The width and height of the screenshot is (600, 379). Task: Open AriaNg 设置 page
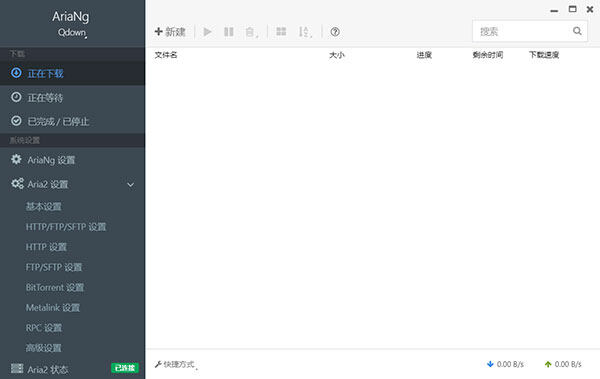72,160
